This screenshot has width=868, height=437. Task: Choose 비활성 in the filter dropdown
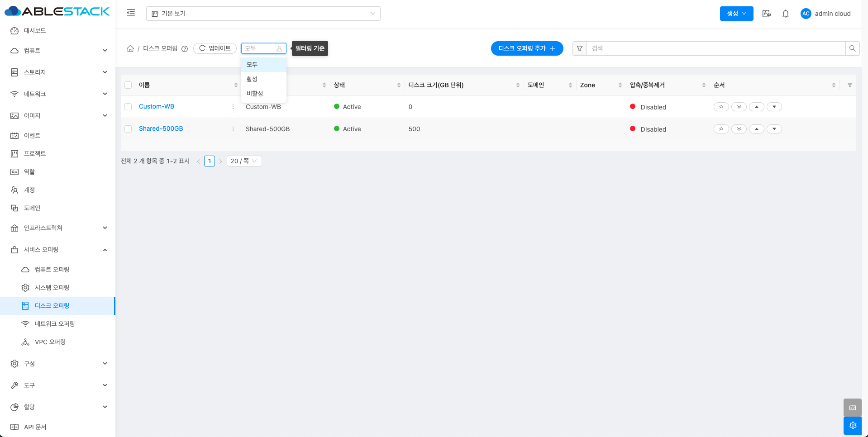(x=255, y=94)
